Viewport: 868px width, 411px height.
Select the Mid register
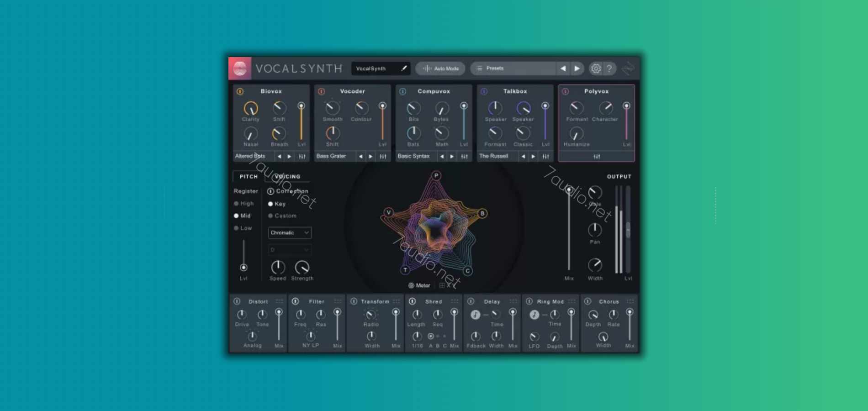[x=242, y=216]
